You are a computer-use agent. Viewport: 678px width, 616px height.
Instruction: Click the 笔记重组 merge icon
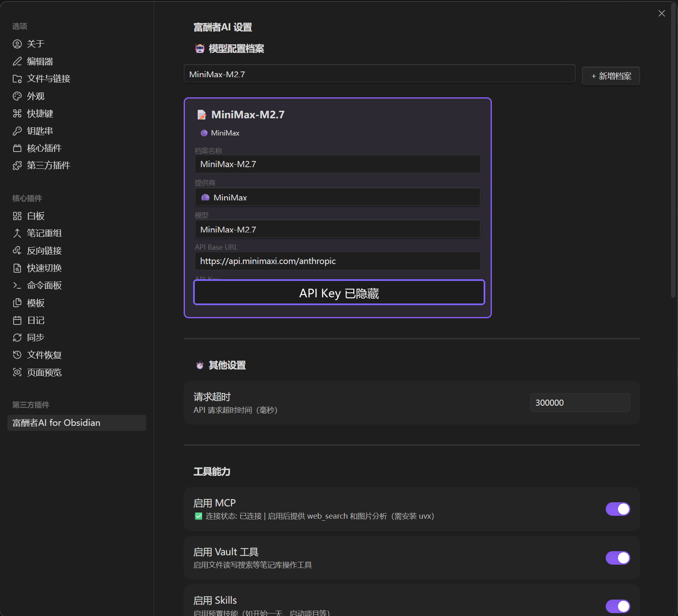[17, 233]
